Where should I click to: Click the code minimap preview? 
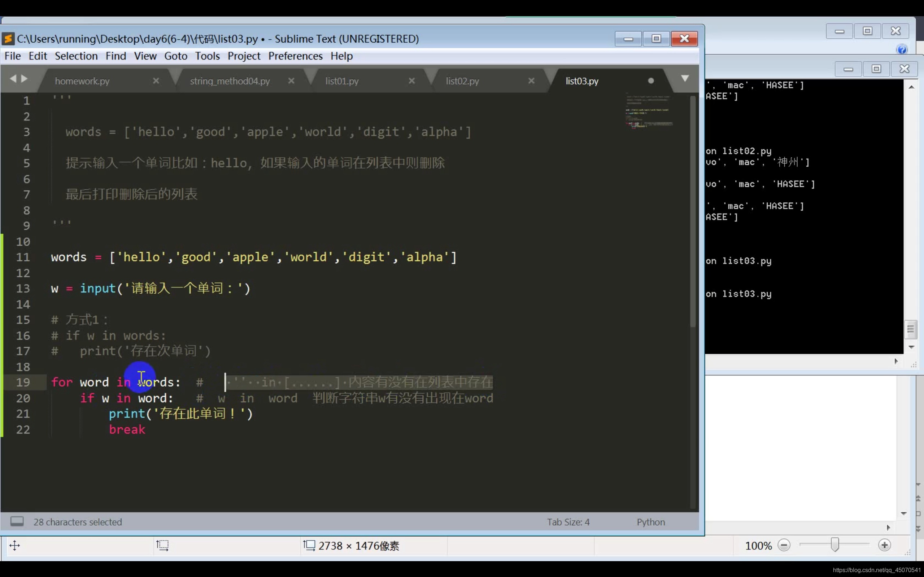pos(649,111)
